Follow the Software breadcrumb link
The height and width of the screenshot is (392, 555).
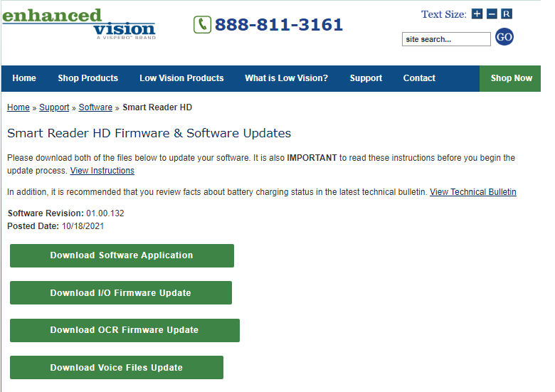click(x=95, y=107)
